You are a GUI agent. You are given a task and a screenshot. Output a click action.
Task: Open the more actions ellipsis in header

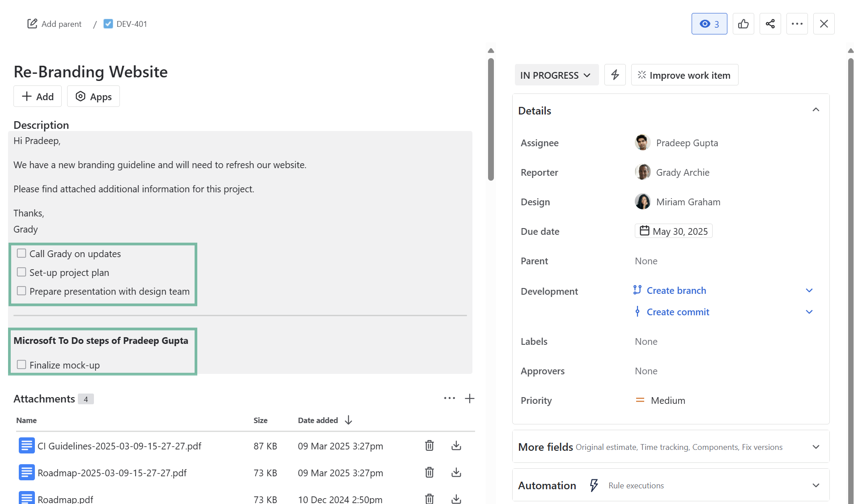797,24
